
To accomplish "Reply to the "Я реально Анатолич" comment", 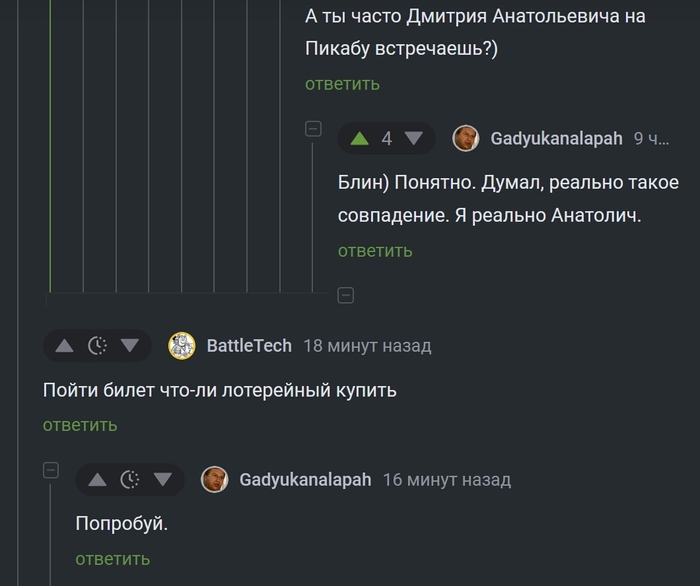I will point(375,251).
